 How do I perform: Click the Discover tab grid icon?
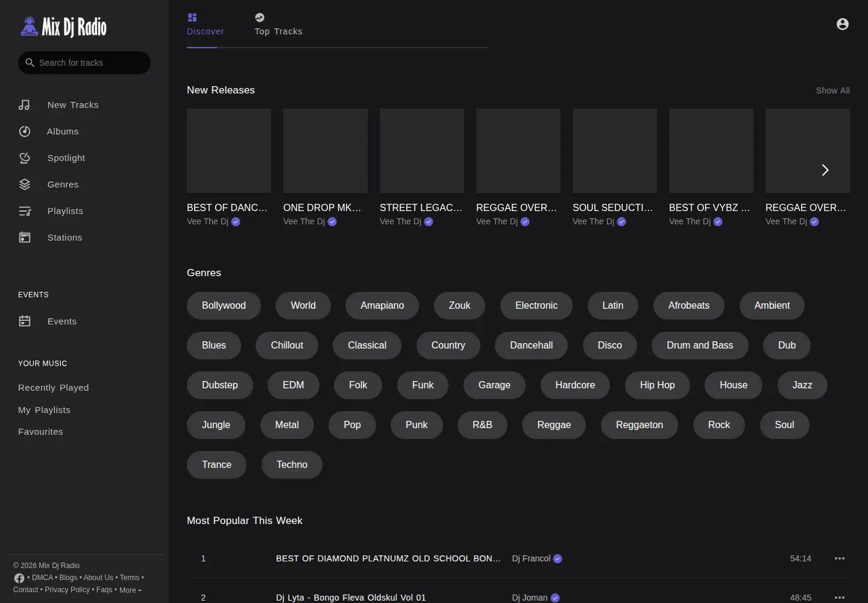coord(192,17)
